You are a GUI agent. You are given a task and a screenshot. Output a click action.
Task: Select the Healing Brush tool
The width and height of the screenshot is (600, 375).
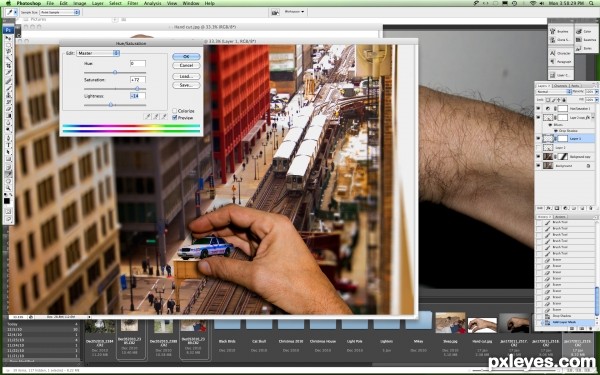(8, 81)
